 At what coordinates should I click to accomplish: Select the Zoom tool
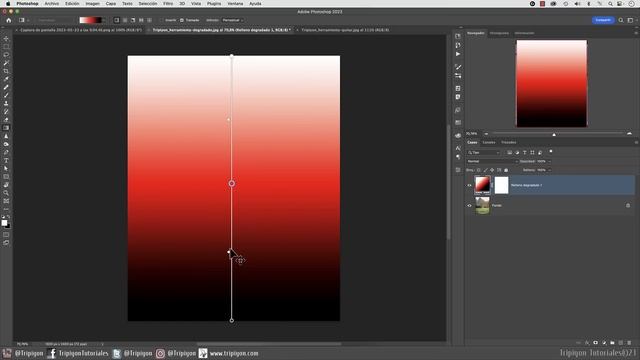pyautogui.click(x=6, y=193)
